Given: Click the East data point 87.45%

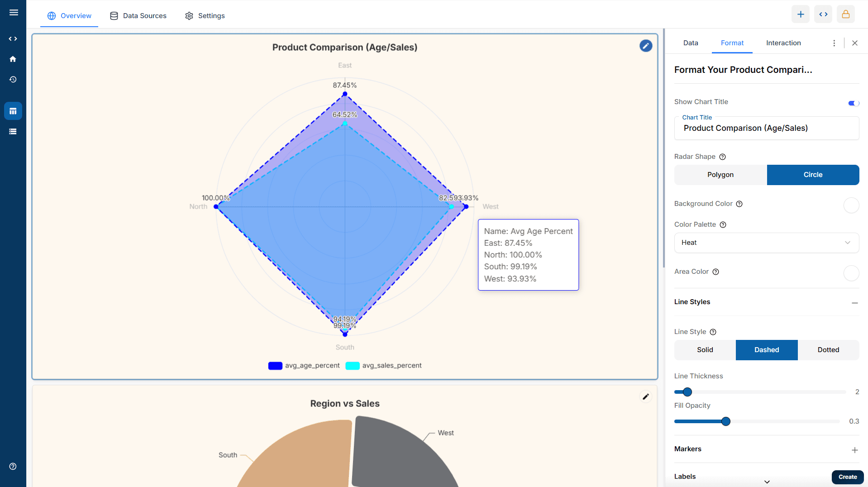Looking at the screenshot, I should click(x=345, y=94).
